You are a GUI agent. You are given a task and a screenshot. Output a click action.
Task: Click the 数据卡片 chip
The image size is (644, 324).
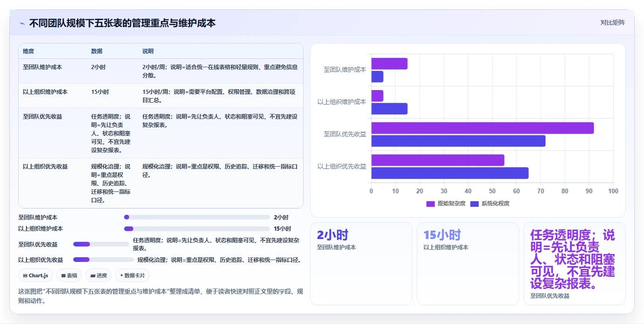click(132, 275)
